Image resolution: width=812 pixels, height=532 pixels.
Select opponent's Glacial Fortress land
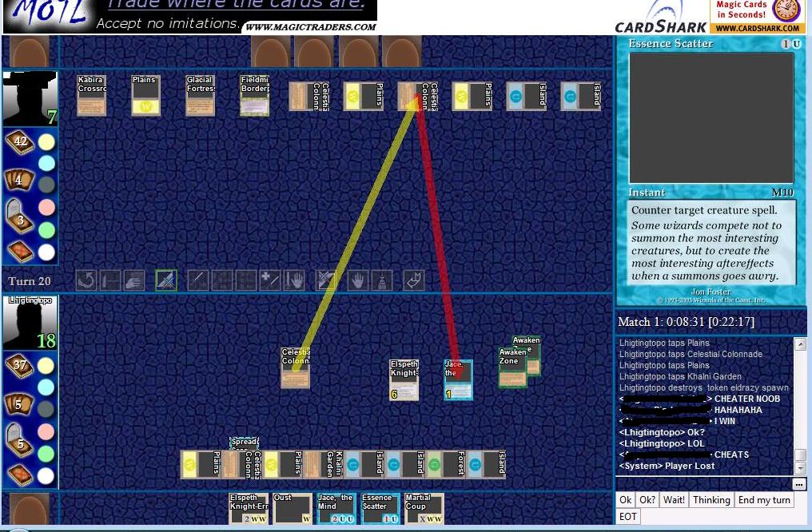point(201,95)
